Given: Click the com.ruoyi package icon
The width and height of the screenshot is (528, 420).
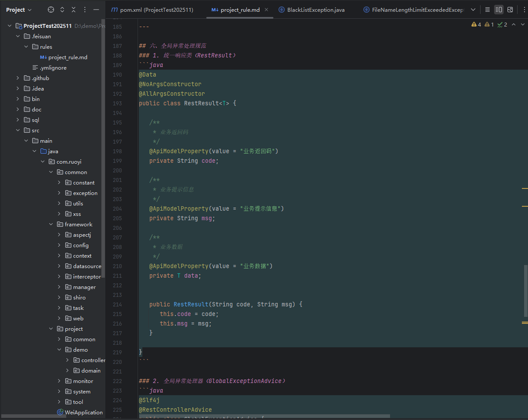Looking at the screenshot, I should click(52, 161).
